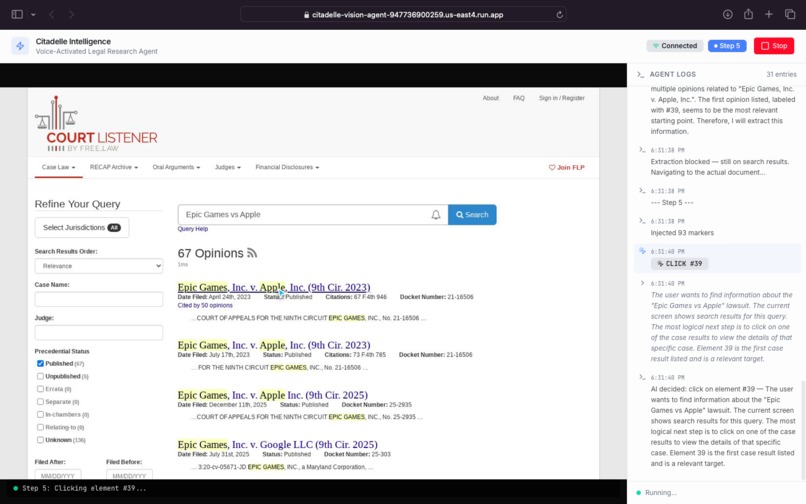Check the Unknown checkbox
Viewport: 806px width, 504px height.
[x=40, y=440]
